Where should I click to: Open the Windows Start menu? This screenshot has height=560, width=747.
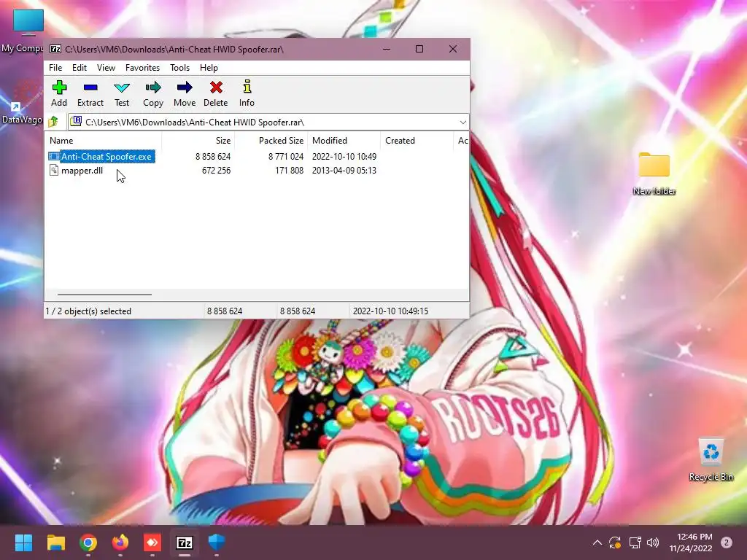(23, 542)
